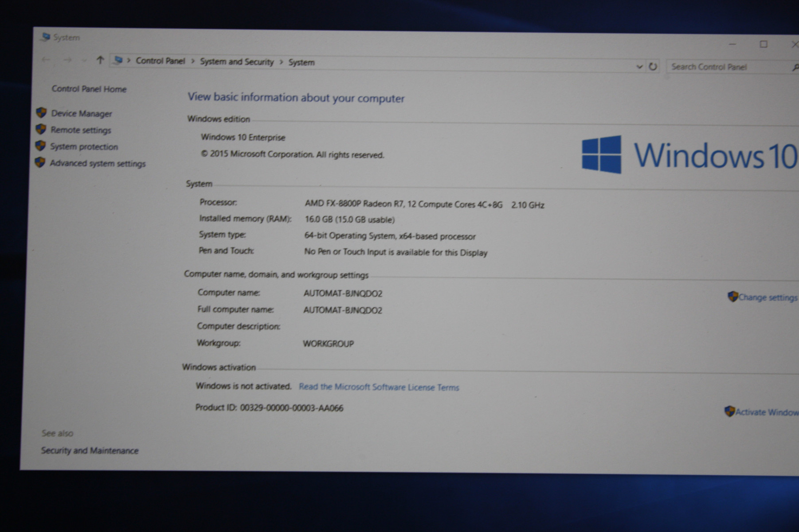Open the address bar history dropdown

[639, 67]
